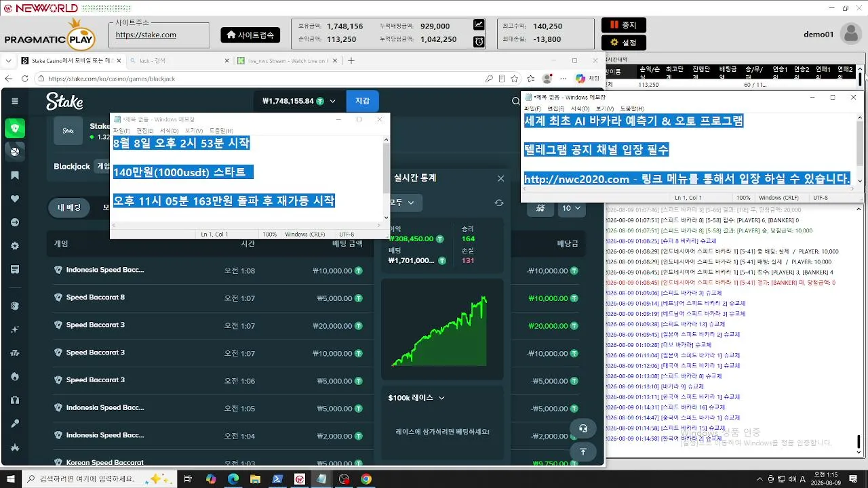This screenshot has width=868, height=488.
Task: Click the flame icon in Stake sidebar
Action: (15, 376)
